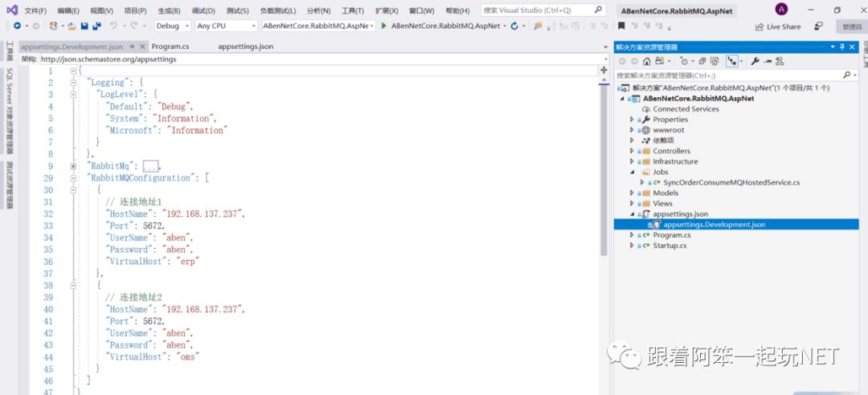Select appsettings.Development.json in Solution Explorer
The image size is (868, 395).
[x=736, y=225]
